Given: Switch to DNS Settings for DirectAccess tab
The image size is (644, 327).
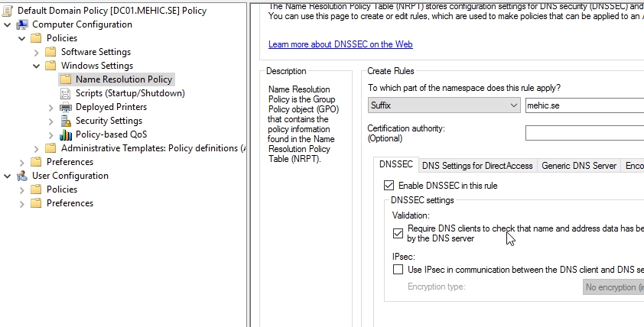Looking at the screenshot, I should [477, 166].
